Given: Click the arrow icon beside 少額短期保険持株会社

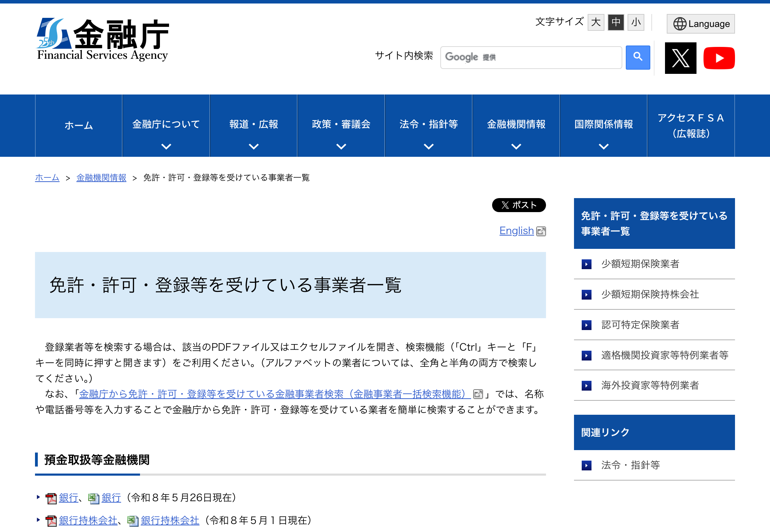Looking at the screenshot, I should (587, 294).
